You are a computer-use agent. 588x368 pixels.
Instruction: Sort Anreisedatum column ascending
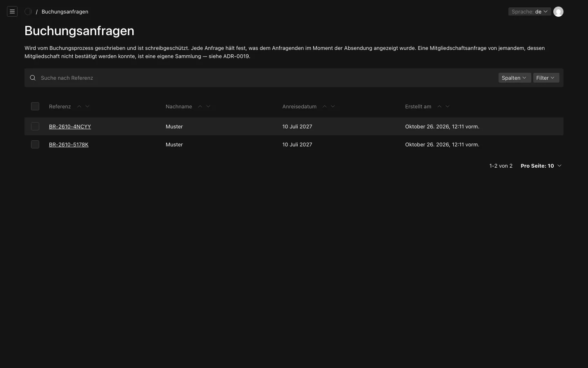pyautogui.click(x=325, y=106)
